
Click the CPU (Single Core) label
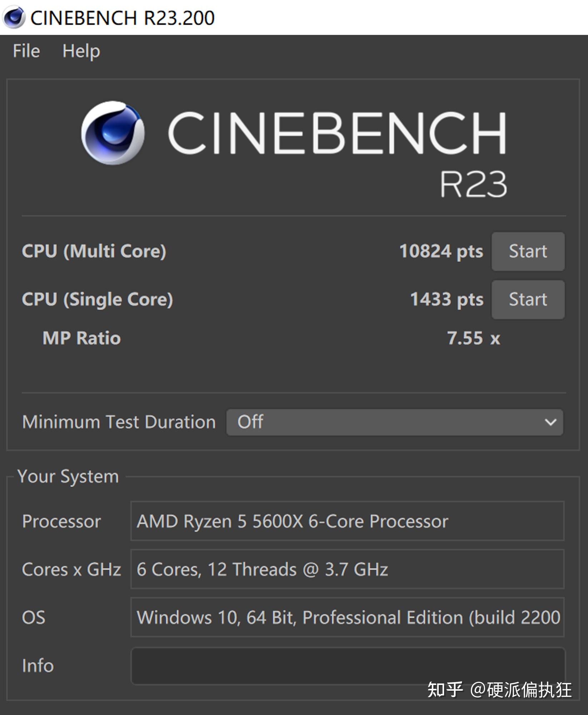[97, 300]
